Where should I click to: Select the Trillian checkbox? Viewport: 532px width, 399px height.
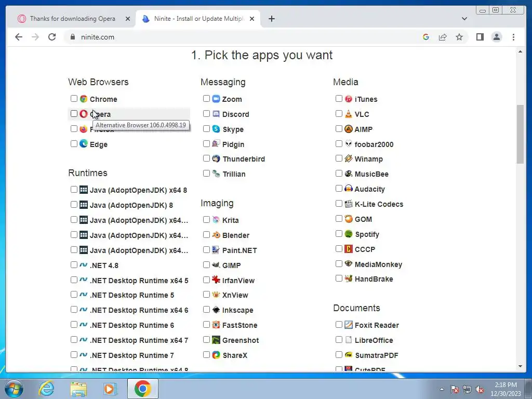point(206,174)
